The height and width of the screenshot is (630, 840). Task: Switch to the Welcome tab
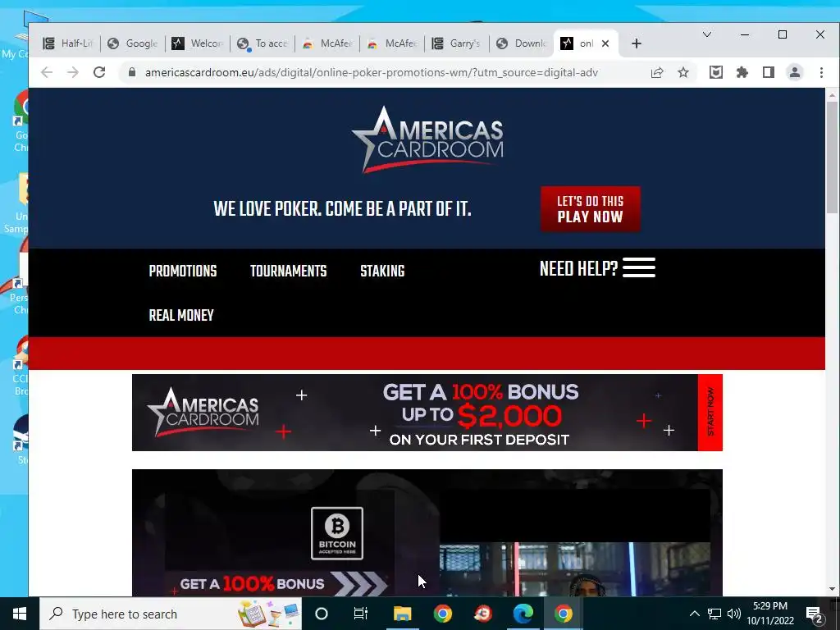click(198, 43)
